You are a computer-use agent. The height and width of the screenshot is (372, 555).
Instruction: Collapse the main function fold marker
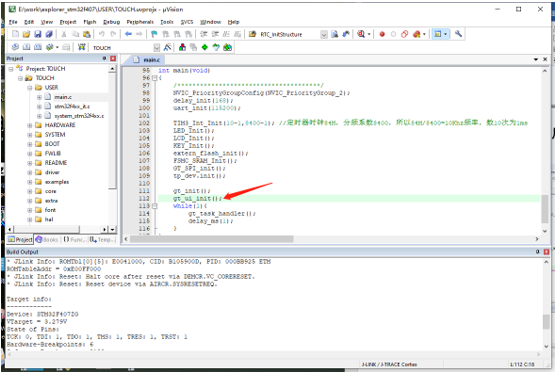(x=155, y=78)
